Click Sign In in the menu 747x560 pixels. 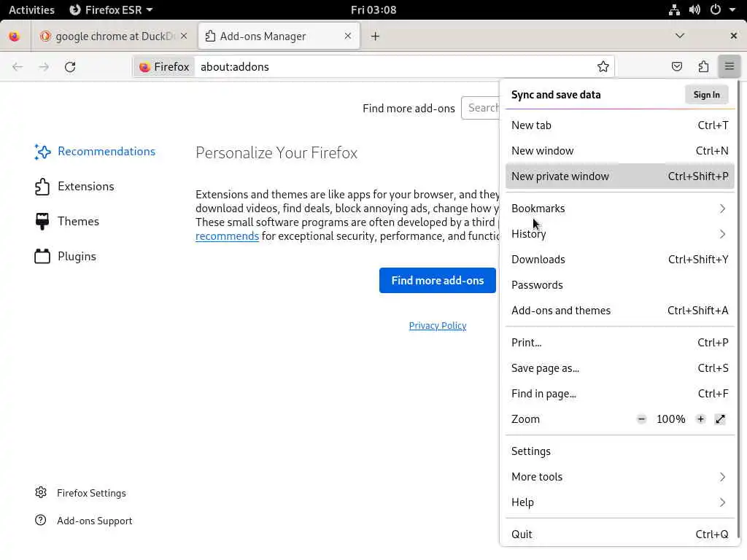click(x=706, y=95)
